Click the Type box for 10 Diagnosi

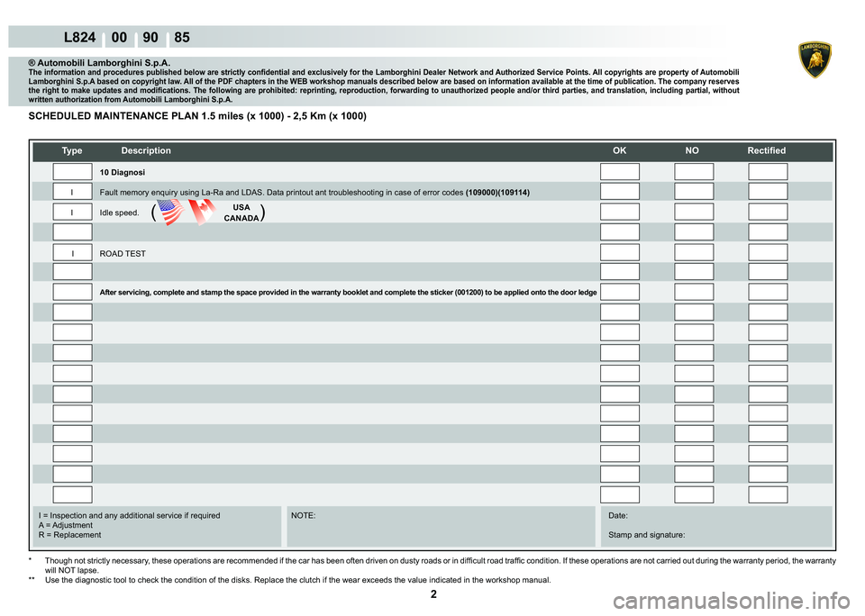tap(72, 171)
